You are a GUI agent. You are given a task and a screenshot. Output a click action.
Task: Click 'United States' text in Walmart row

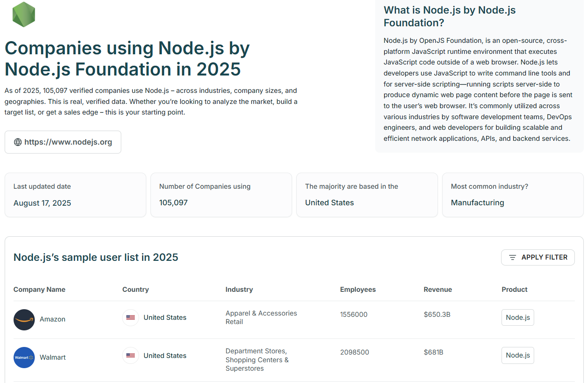[165, 356]
